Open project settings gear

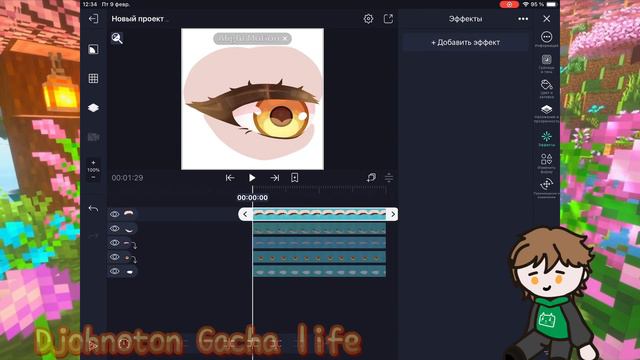[x=368, y=19]
